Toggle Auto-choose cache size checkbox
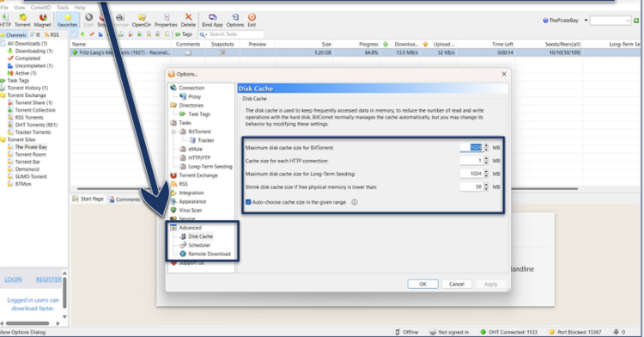 (248, 202)
